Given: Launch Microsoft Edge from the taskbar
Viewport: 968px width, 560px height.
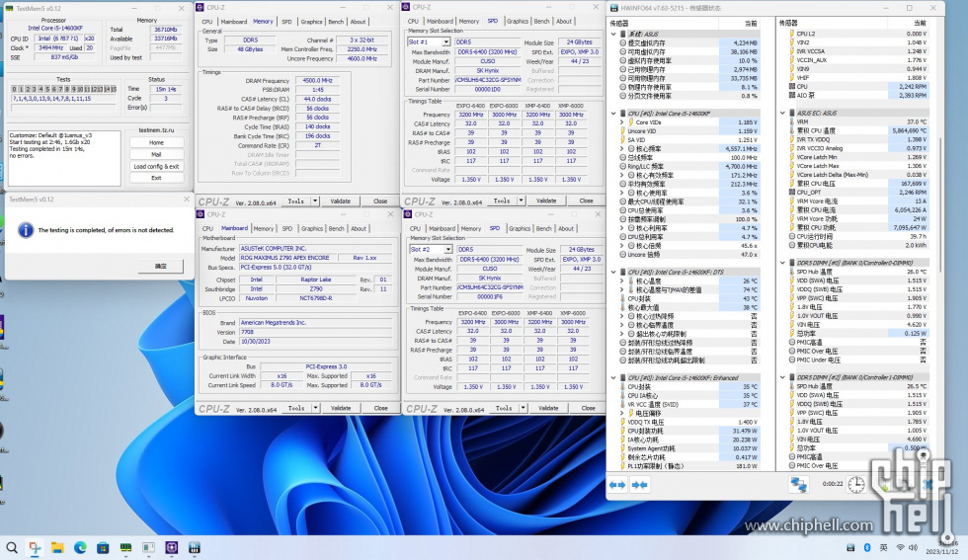Looking at the screenshot, I should (x=80, y=547).
